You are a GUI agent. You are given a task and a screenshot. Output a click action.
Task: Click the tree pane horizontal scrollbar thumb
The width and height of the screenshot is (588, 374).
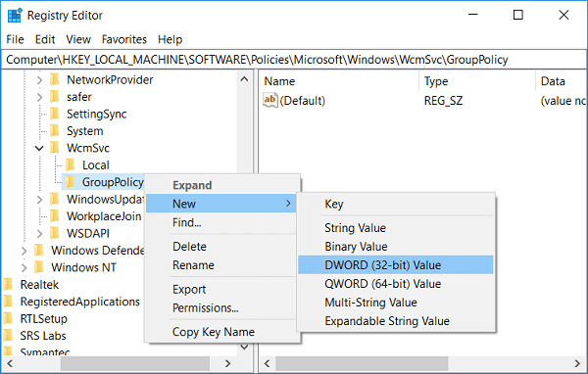(135, 363)
